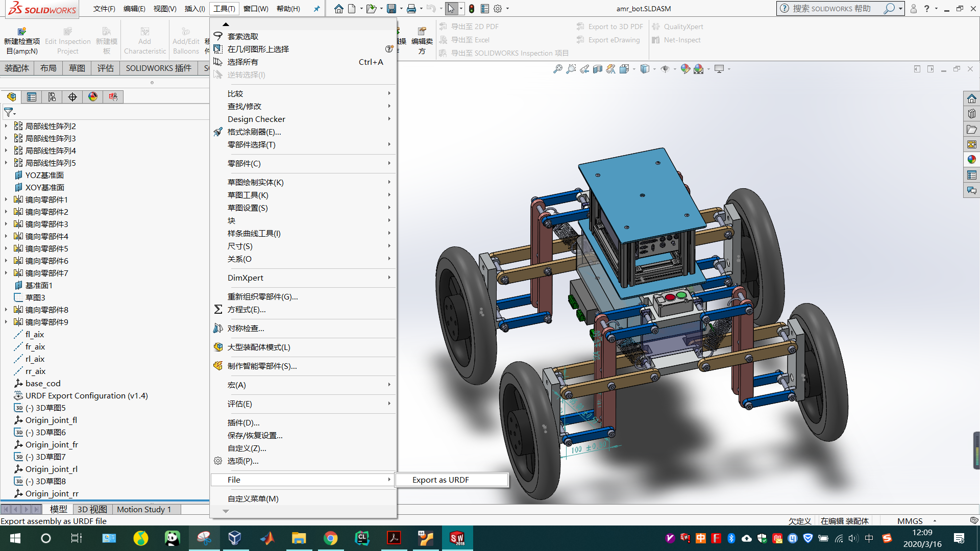Open the DisplayManager panel icon
This screenshot has width=980, height=551.
coord(92,97)
